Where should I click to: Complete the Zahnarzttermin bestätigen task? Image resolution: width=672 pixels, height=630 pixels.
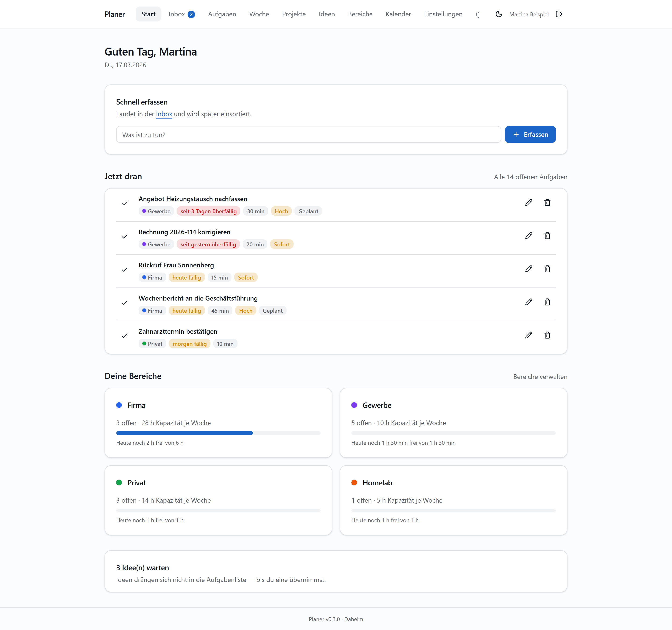[124, 336]
